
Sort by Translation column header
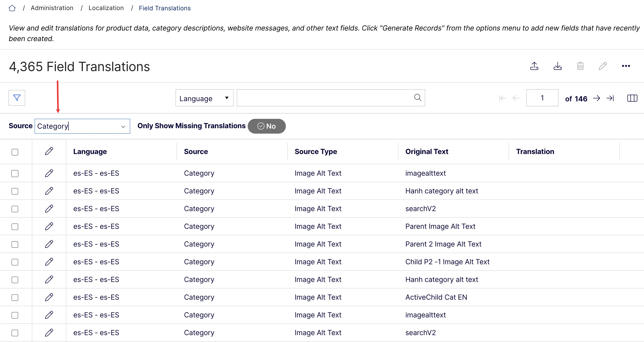(x=535, y=152)
